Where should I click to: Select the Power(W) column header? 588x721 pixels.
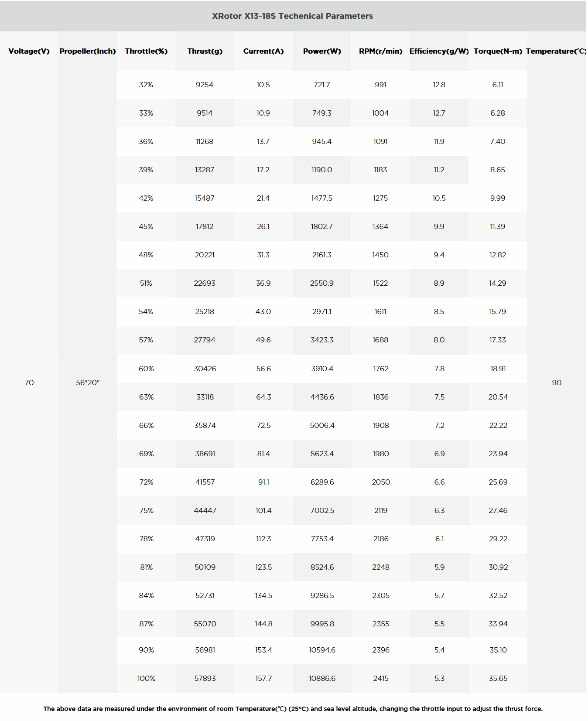coord(322,51)
